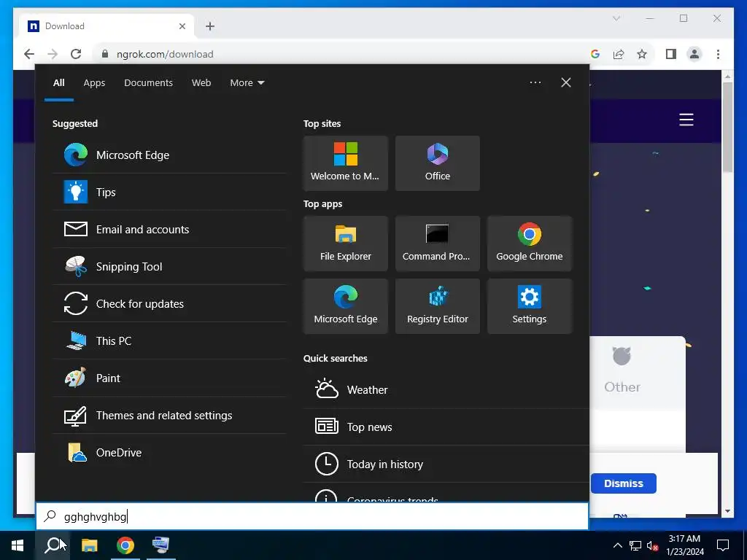Close the Download tab
The width and height of the screenshot is (747, 560).
[182, 26]
